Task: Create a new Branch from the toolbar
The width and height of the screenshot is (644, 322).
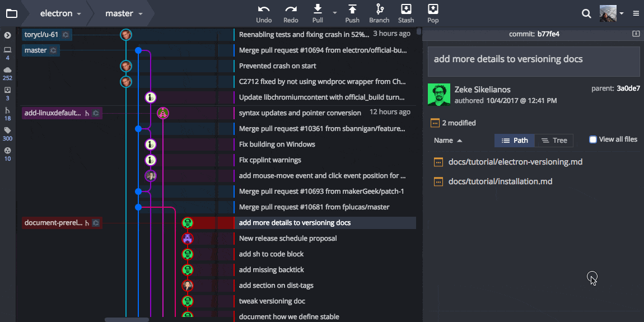Action: click(379, 13)
